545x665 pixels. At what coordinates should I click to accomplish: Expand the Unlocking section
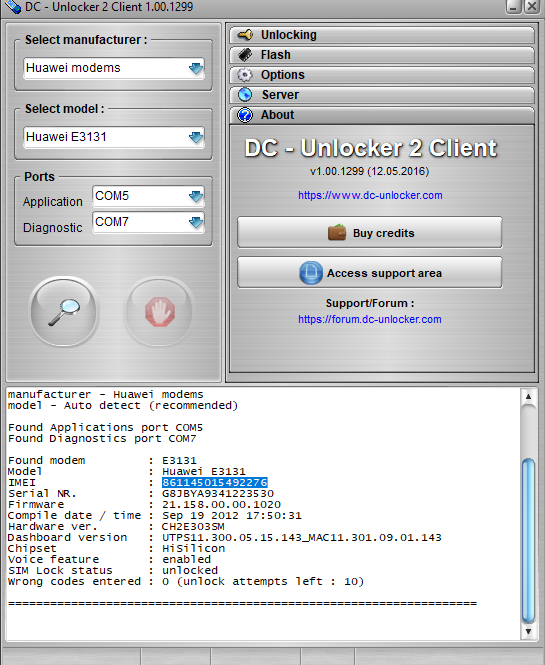(382, 35)
